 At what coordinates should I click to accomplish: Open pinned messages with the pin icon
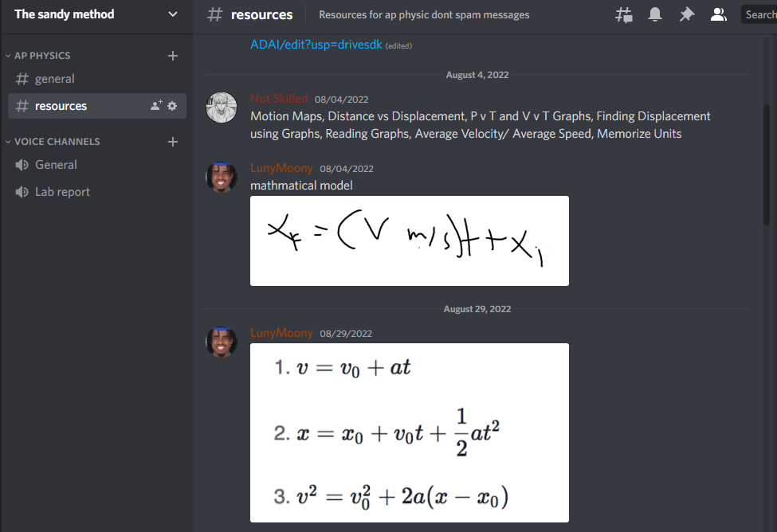point(687,15)
